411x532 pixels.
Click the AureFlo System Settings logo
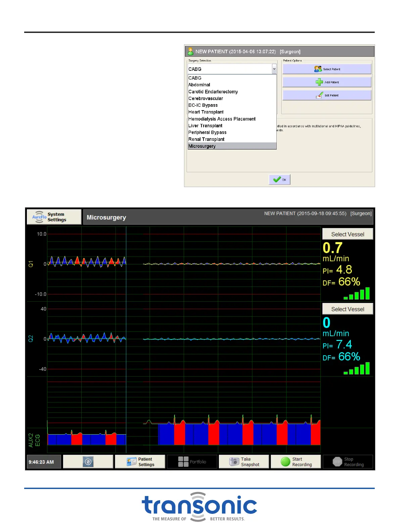point(39,217)
